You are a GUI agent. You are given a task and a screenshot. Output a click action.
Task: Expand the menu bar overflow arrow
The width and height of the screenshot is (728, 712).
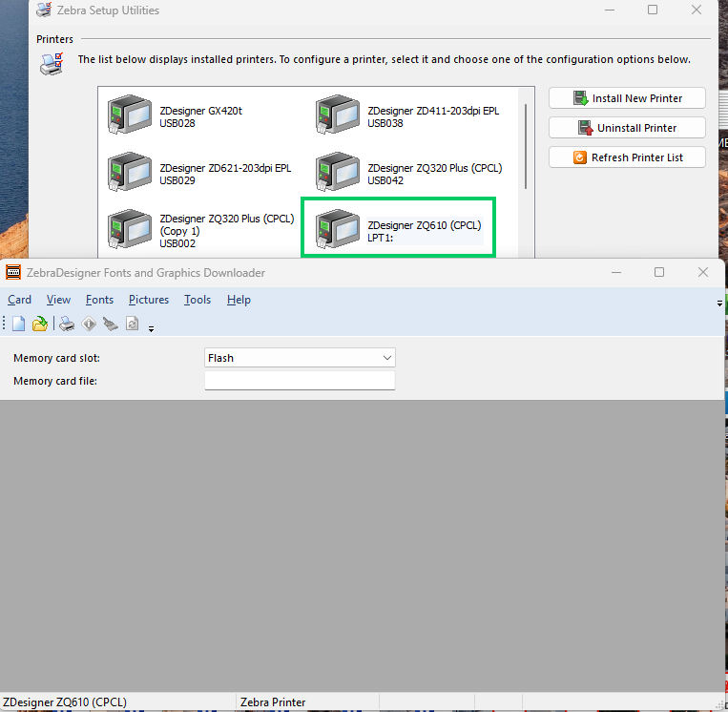719,304
